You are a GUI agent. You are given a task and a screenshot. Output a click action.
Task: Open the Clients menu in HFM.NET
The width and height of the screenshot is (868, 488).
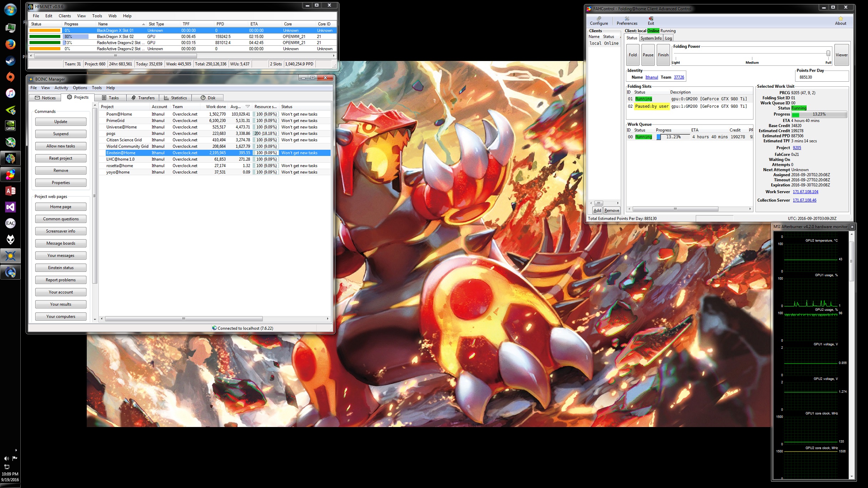click(65, 16)
